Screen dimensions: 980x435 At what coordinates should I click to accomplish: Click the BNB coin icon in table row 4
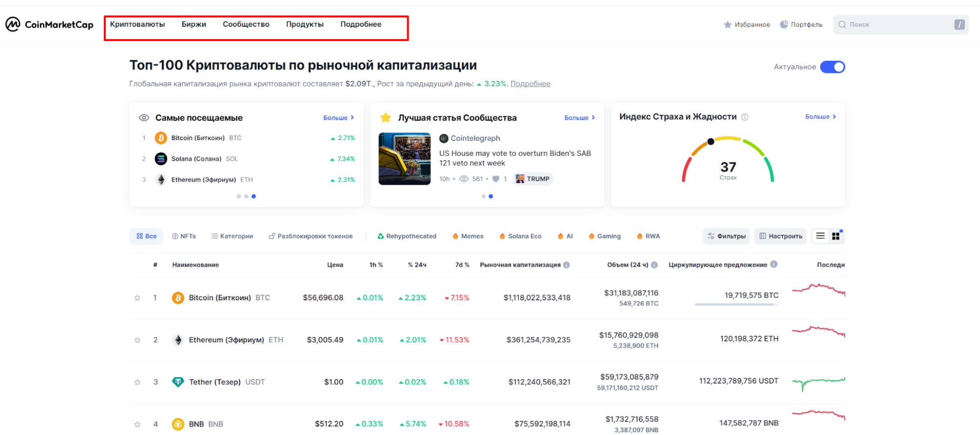178,424
